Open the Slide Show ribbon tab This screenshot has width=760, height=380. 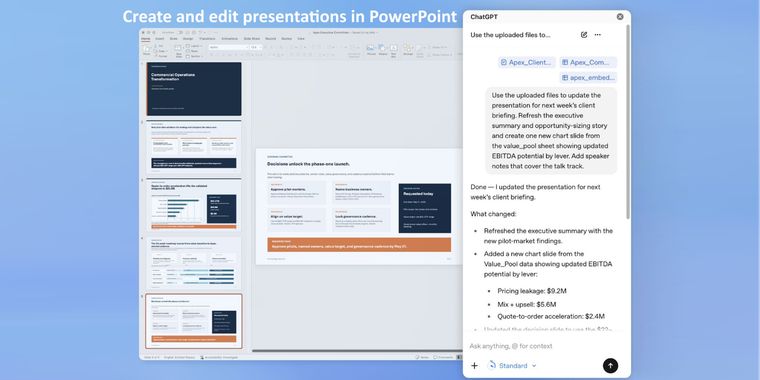(x=252, y=38)
